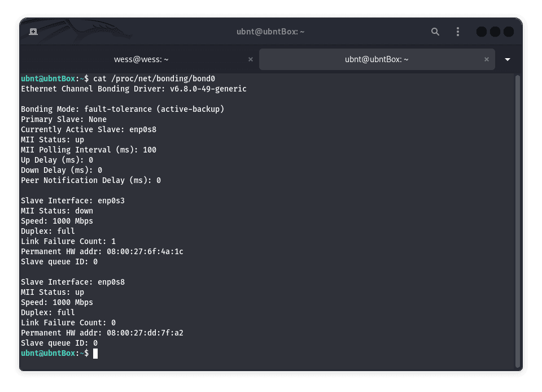Close the ubnt@ubntBox tab

pyautogui.click(x=487, y=59)
